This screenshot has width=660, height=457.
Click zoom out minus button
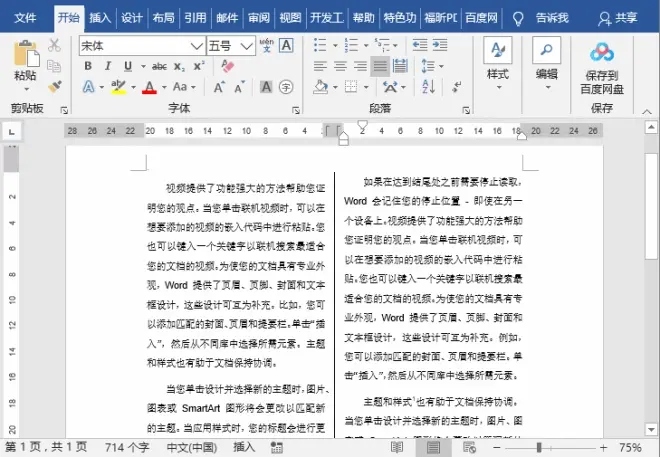tap(497, 447)
